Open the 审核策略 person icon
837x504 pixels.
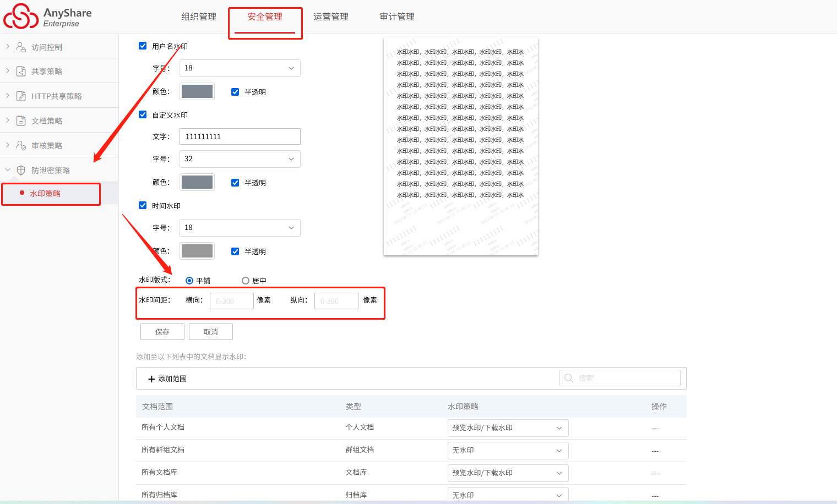[x=21, y=145]
